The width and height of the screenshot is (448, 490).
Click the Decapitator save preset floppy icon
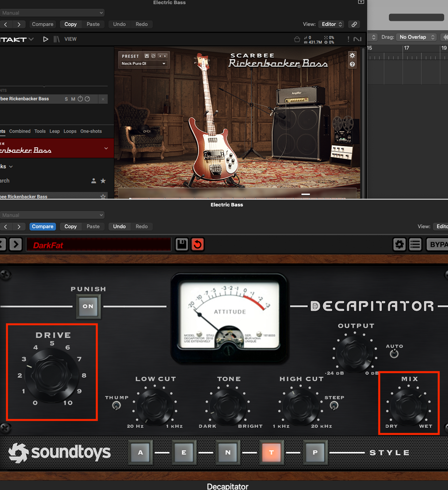tap(182, 244)
